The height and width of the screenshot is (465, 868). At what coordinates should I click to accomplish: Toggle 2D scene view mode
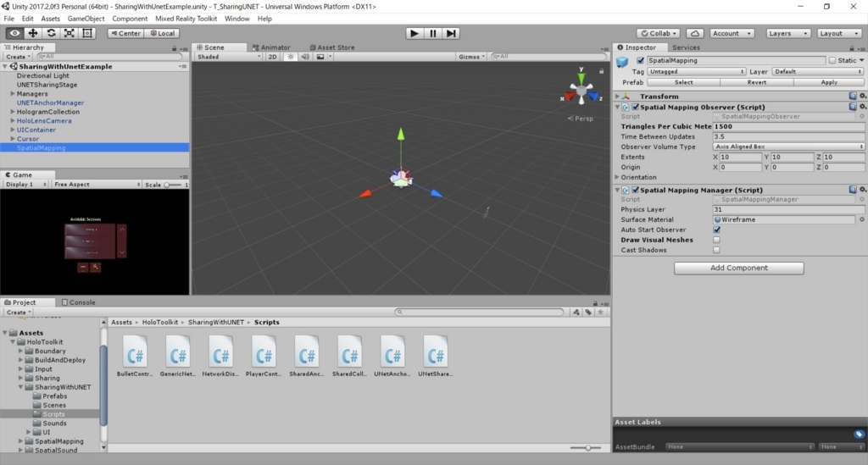[x=272, y=57]
